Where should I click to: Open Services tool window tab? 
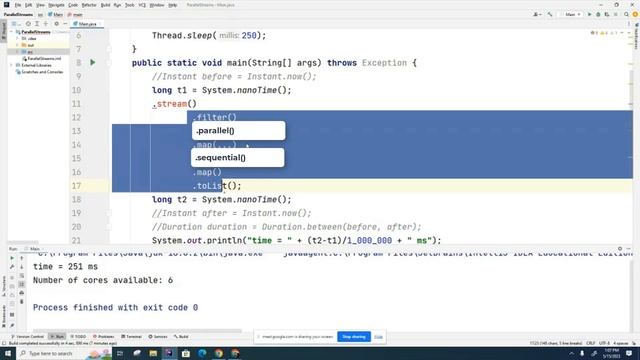click(158, 336)
